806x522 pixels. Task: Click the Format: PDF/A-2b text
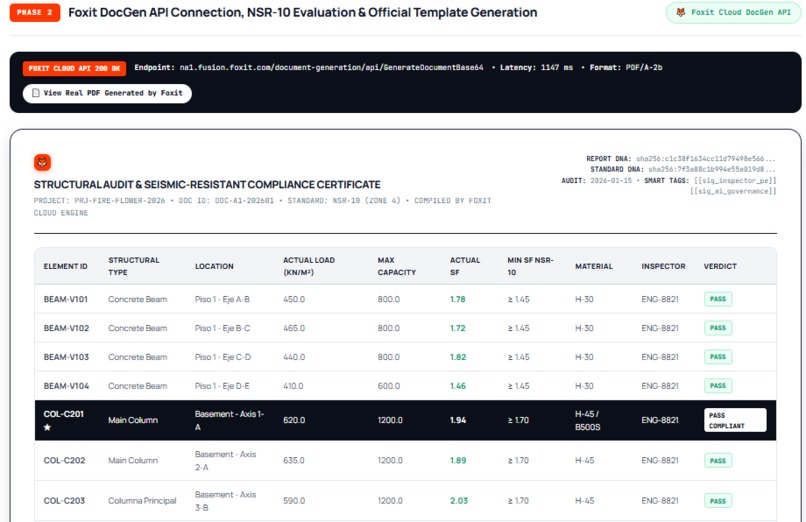[626, 67]
